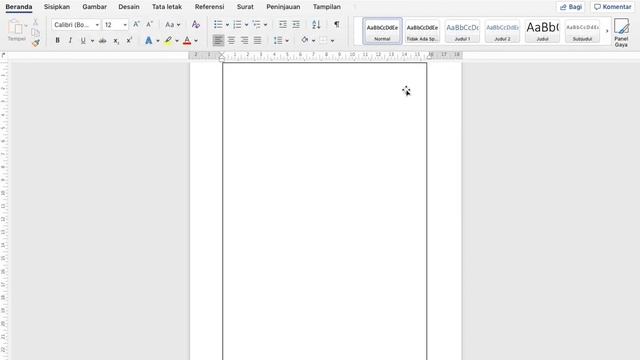Toggle bold formatting
The image size is (640, 360).
click(58, 40)
